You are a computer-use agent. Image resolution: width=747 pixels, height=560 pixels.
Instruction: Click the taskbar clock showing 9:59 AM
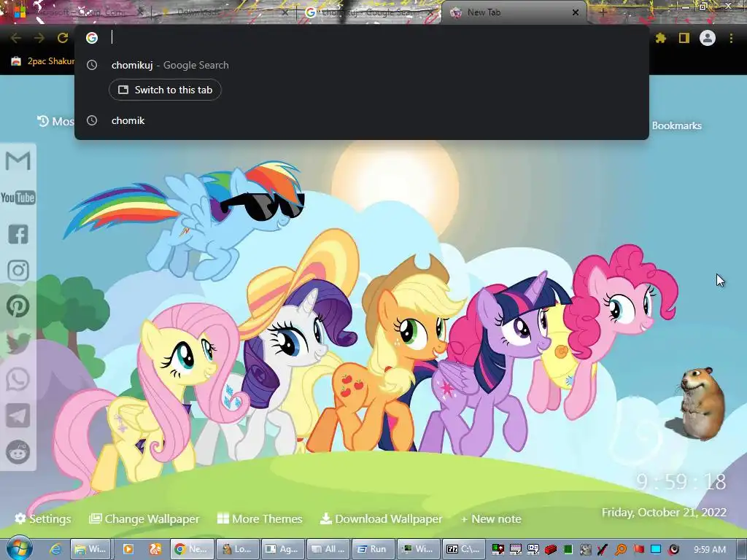click(x=709, y=550)
